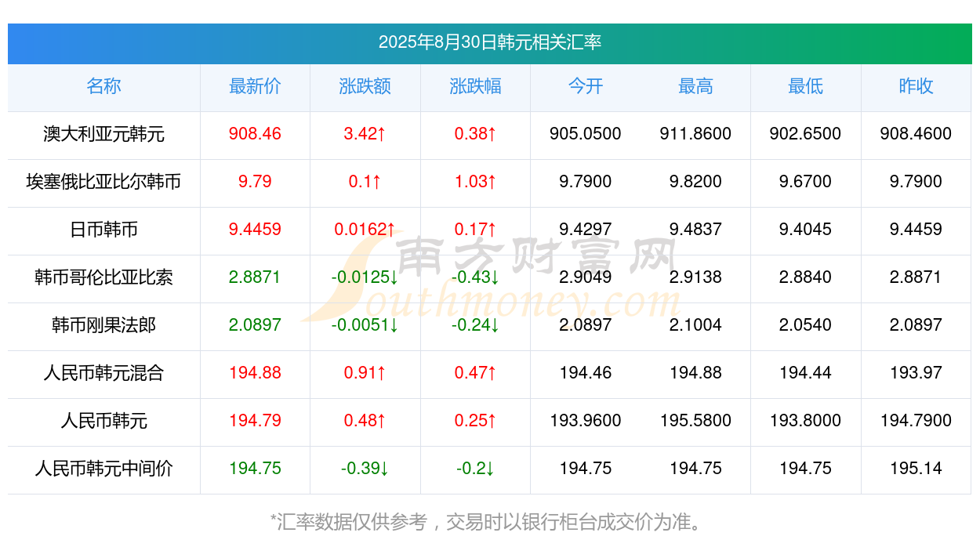980x547 pixels.
Task: Click latest price 2.0897 in green
Action: (x=255, y=325)
